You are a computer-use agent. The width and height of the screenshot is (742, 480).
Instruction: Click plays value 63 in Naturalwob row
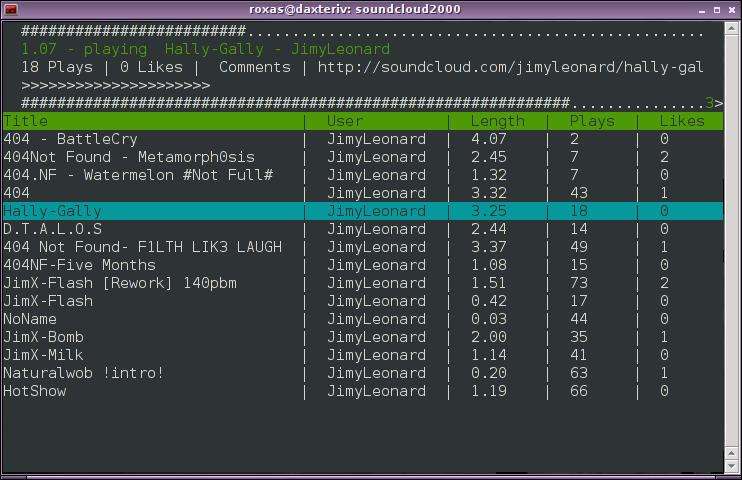579,373
